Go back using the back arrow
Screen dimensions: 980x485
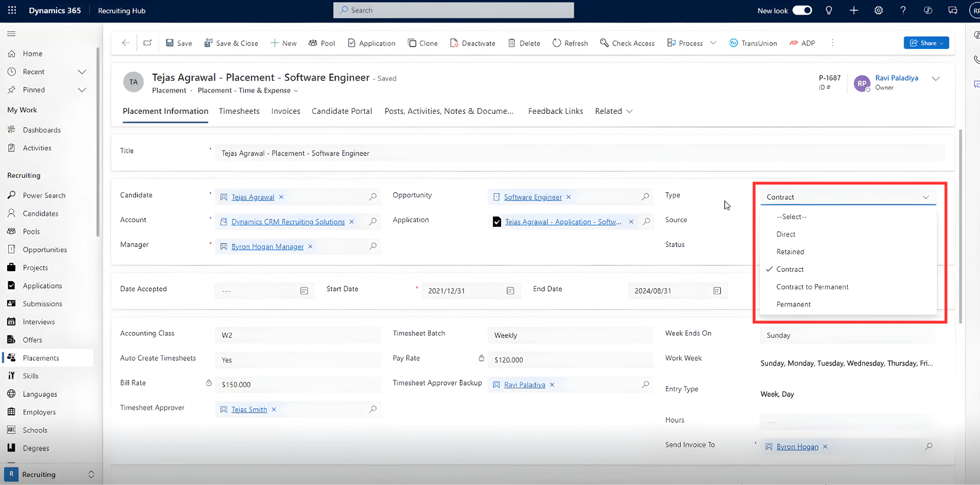click(125, 43)
